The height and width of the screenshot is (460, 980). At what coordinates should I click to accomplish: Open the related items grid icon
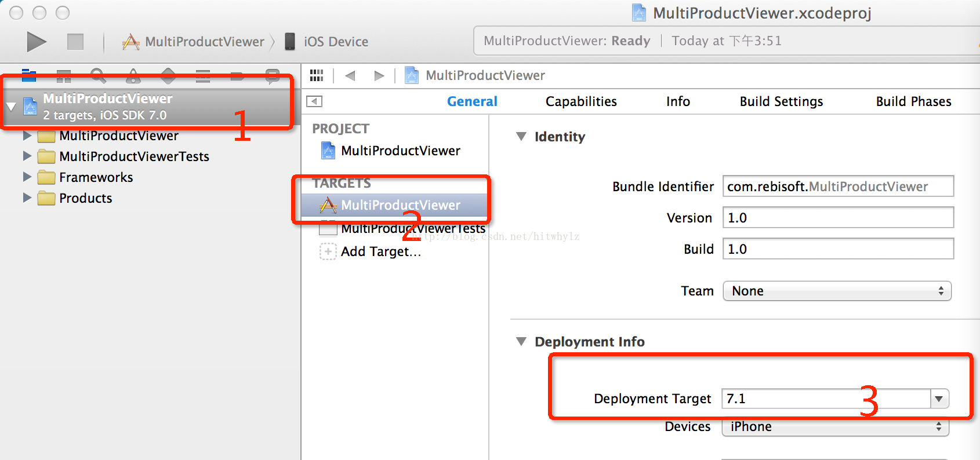[x=317, y=75]
